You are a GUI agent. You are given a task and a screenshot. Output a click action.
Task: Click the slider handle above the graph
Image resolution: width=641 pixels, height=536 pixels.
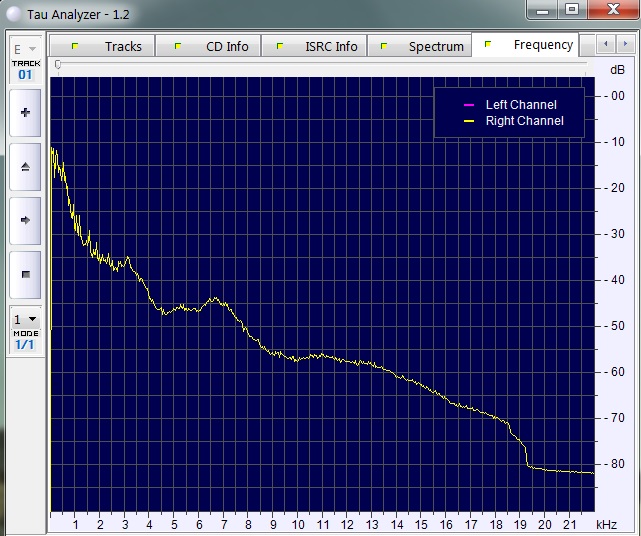(x=58, y=65)
